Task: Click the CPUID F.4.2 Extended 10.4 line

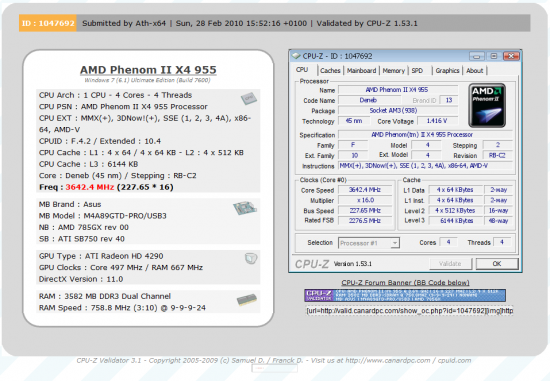Action: click(x=100, y=141)
